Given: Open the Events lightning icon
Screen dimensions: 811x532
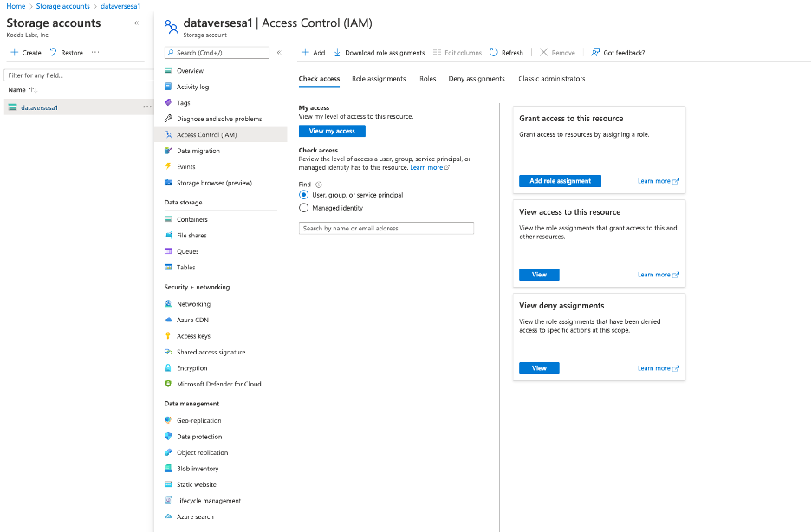Looking at the screenshot, I should click(168, 166).
